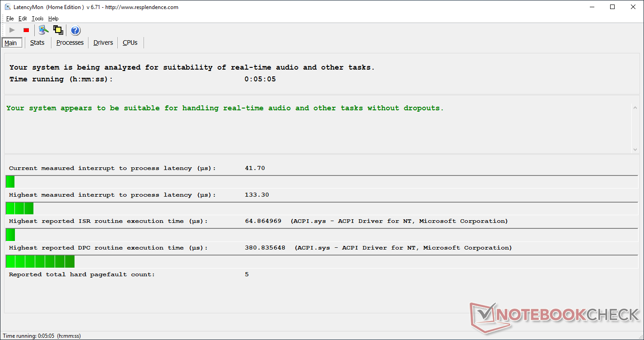The height and width of the screenshot is (340, 644).
Task: Click the highest ISR routine execution bar
Action: [x=322, y=235]
